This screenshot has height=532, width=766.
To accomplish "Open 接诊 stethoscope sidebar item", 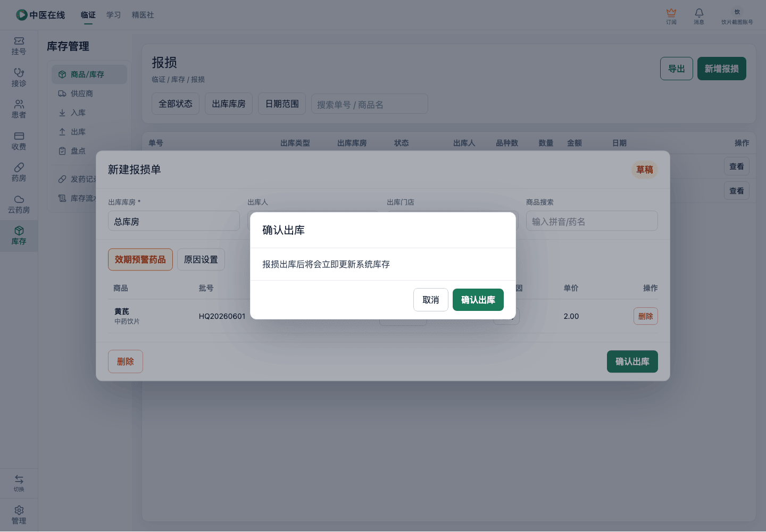I will pos(19,78).
